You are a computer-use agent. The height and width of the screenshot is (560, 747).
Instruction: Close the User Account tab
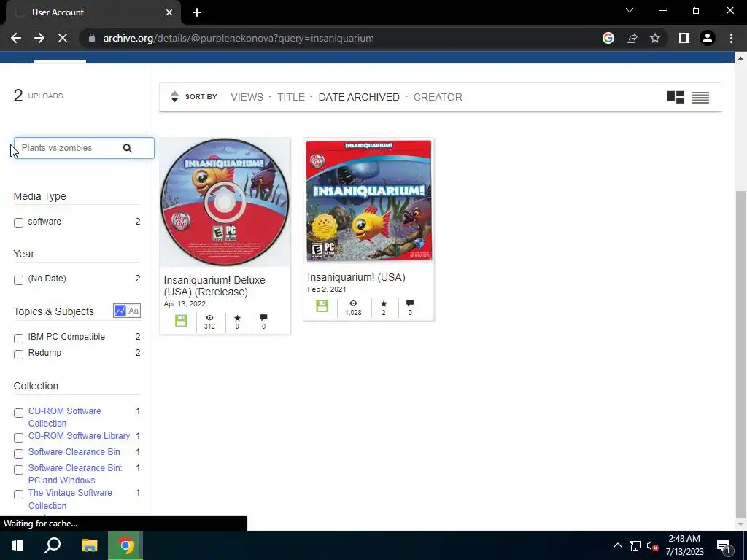pyautogui.click(x=169, y=12)
